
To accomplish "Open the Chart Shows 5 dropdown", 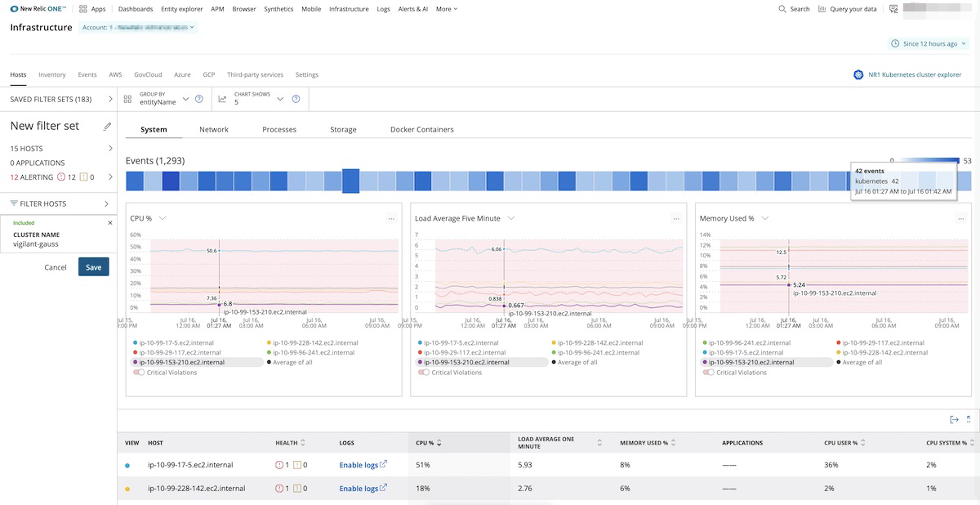I will coord(259,99).
